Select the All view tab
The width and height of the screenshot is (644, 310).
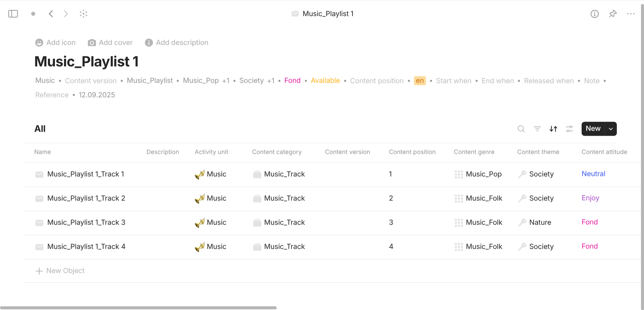(x=40, y=129)
